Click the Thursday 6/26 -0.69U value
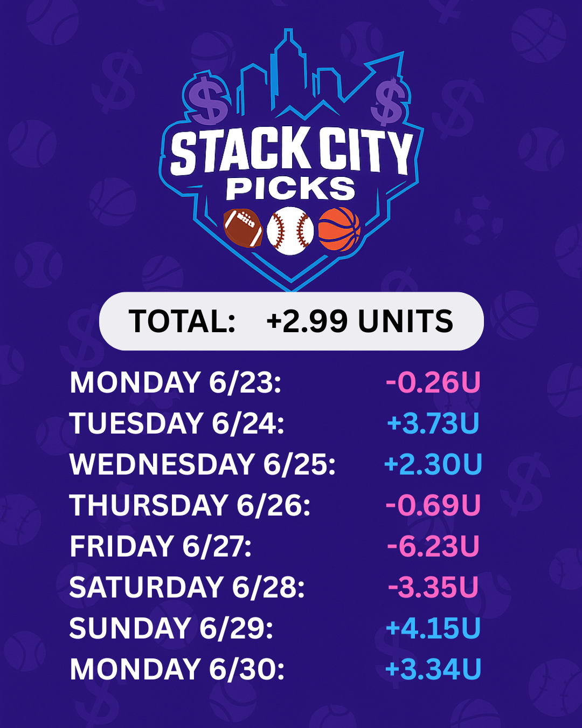582x728 pixels. (x=433, y=505)
